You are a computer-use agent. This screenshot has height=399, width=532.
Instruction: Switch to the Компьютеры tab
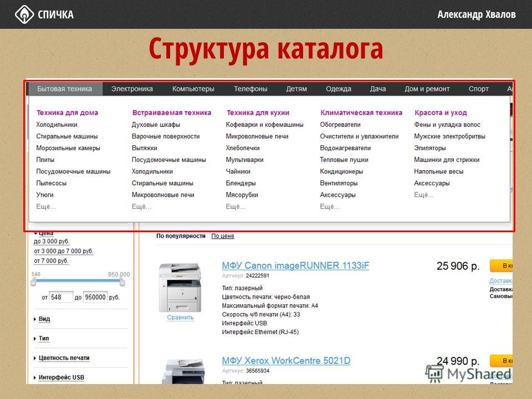click(x=193, y=89)
